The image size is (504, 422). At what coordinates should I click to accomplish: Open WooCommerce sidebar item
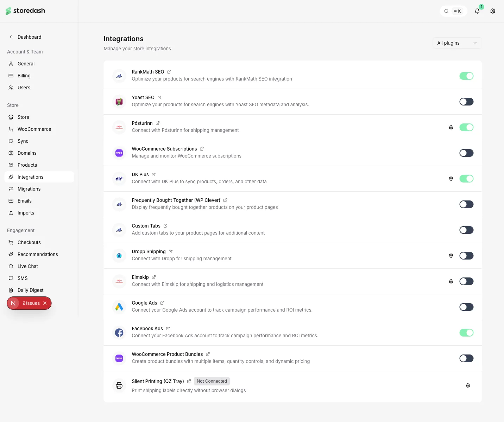point(39,129)
